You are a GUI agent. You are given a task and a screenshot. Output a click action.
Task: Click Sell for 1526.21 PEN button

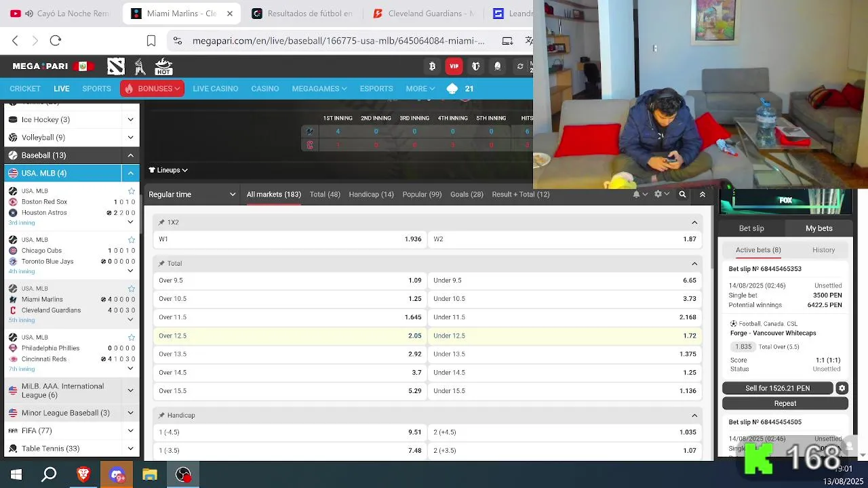tap(778, 388)
